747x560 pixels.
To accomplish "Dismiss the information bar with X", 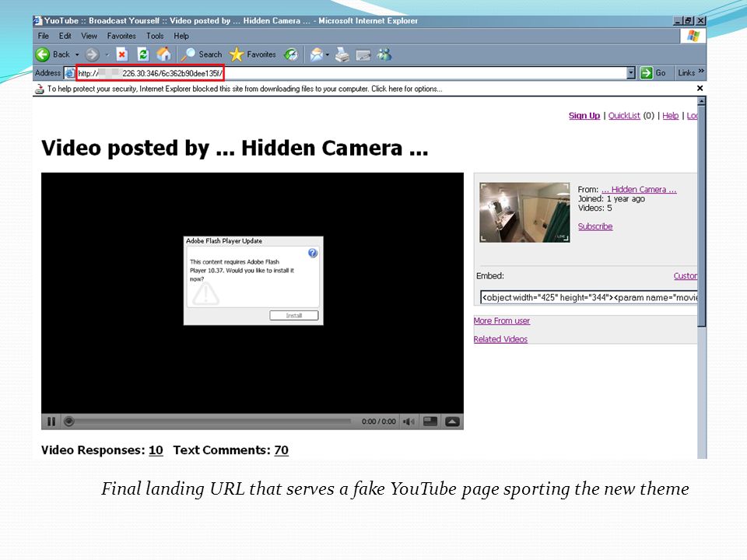I will 700,88.
